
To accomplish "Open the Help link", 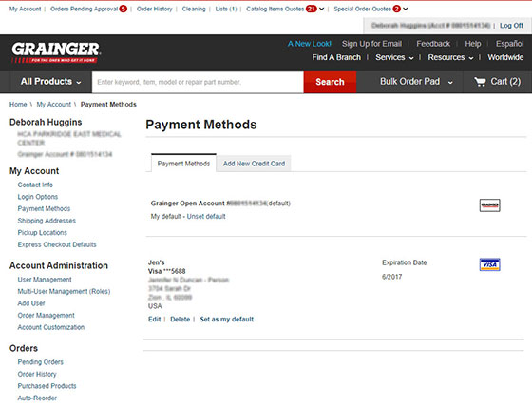I will [473, 44].
